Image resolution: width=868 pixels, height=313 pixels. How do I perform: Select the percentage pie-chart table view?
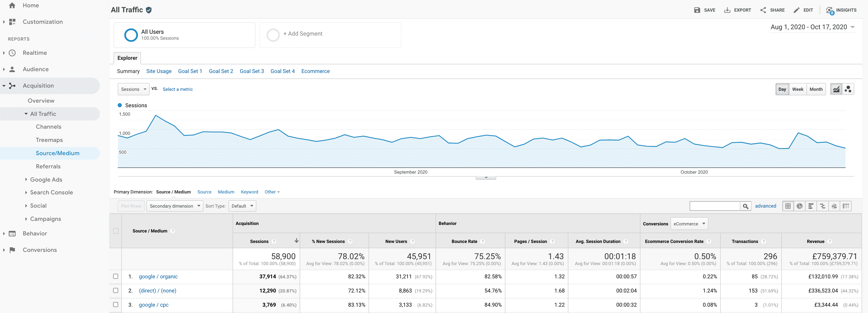[800, 206]
